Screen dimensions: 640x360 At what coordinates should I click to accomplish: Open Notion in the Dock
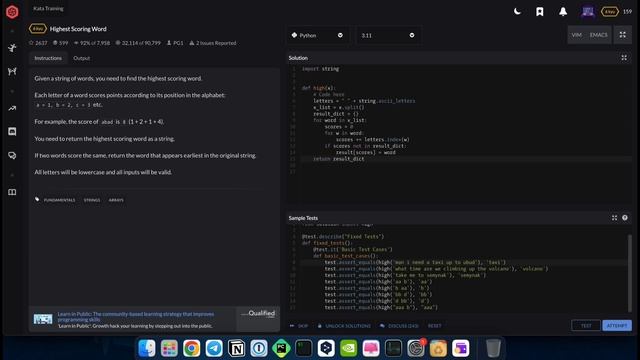click(236, 348)
